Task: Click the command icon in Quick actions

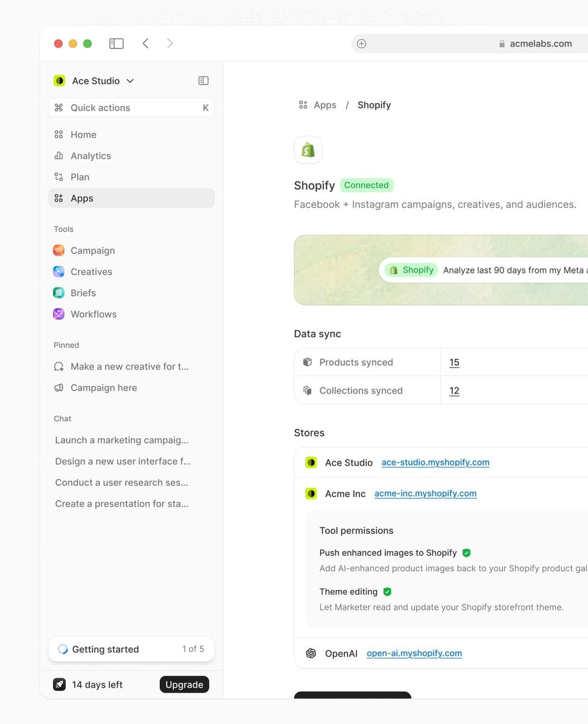Action: tap(58, 107)
